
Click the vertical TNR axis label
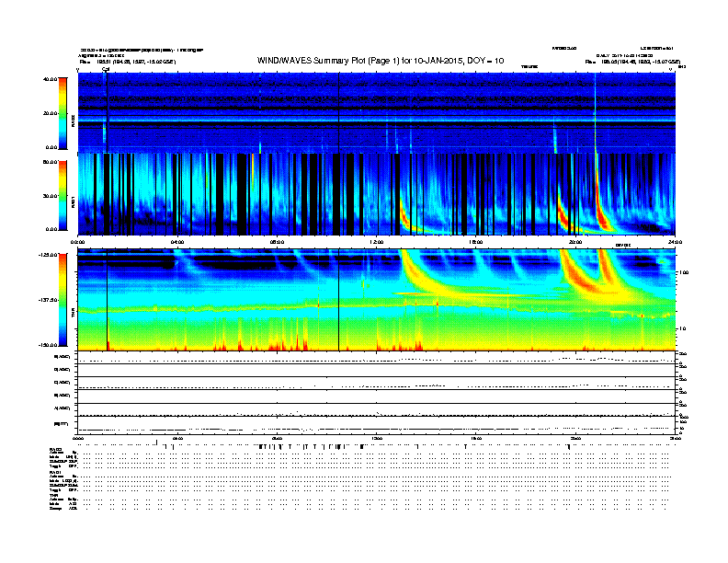[73, 315]
